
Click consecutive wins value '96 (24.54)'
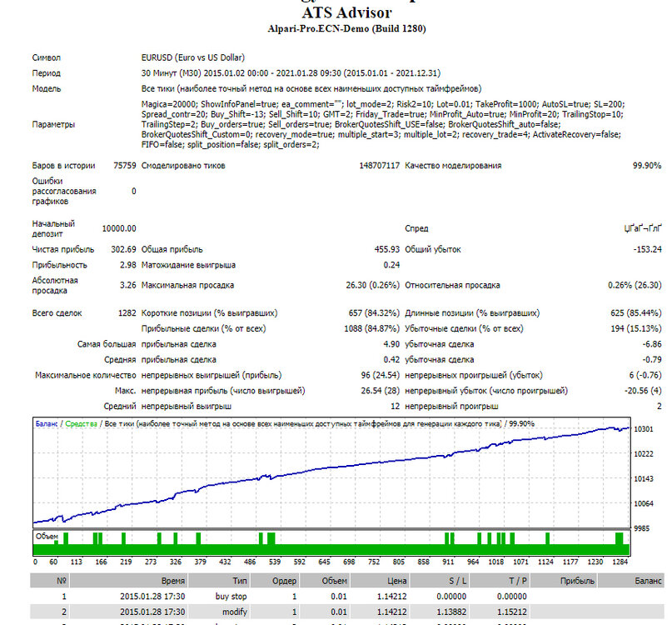point(381,375)
